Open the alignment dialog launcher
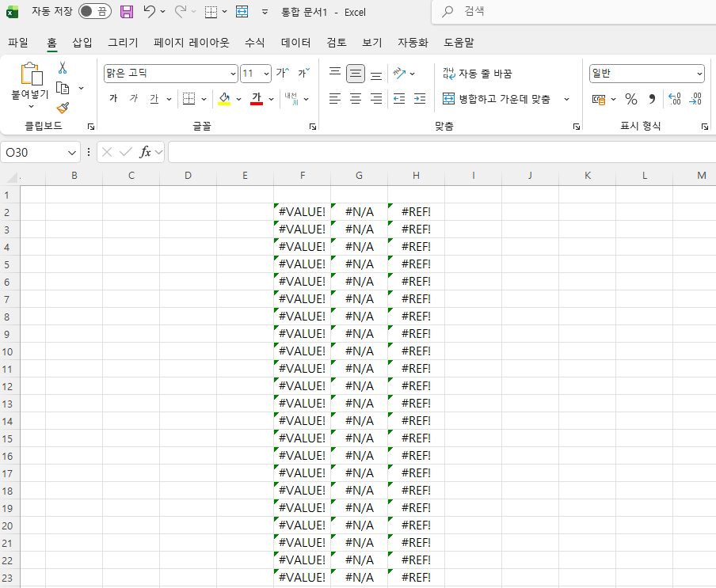The image size is (716, 588). (576, 126)
